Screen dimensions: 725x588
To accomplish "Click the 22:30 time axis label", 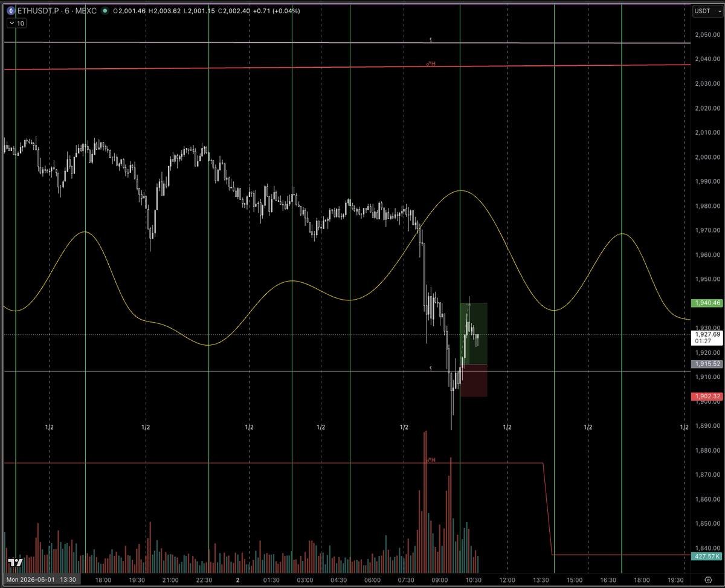I will coord(204,580).
